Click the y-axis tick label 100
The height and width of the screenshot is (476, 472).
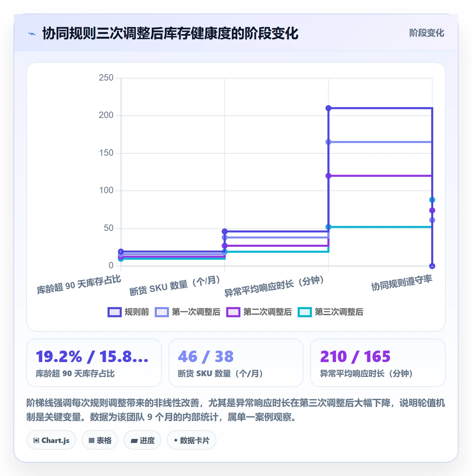pos(106,190)
